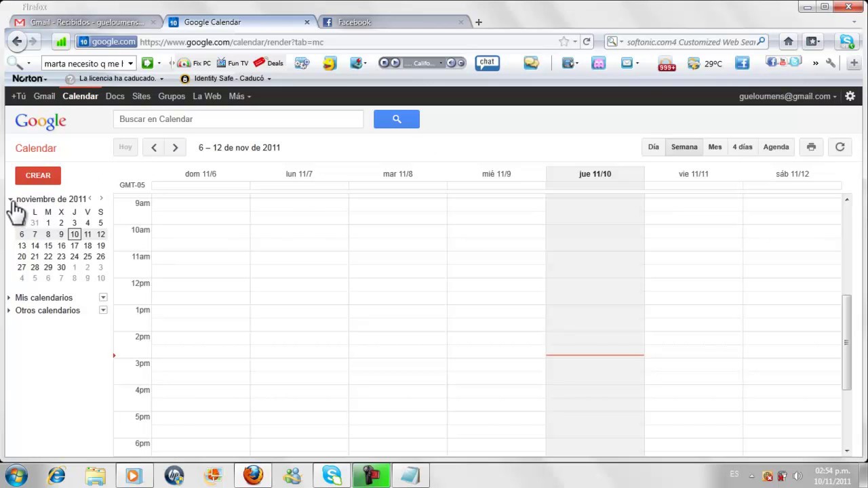Image resolution: width=868 pixels, height=488 pixels.
Task: Select day 25 in mini calendar
Action: (87, 256)
